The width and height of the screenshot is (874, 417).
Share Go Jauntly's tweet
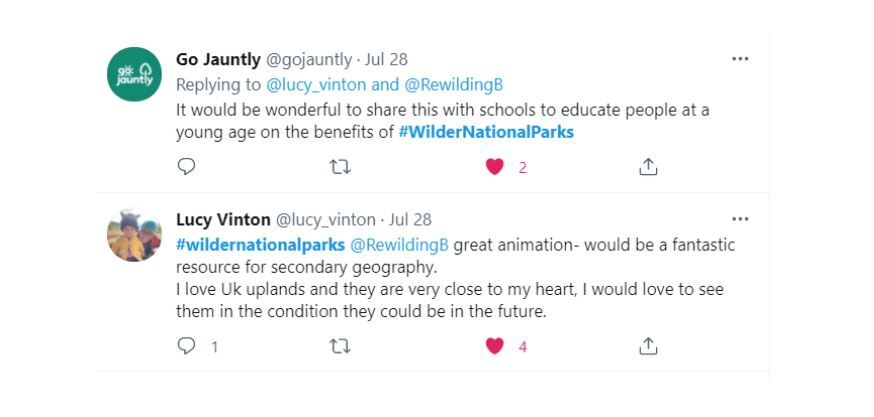coord(646,168)
